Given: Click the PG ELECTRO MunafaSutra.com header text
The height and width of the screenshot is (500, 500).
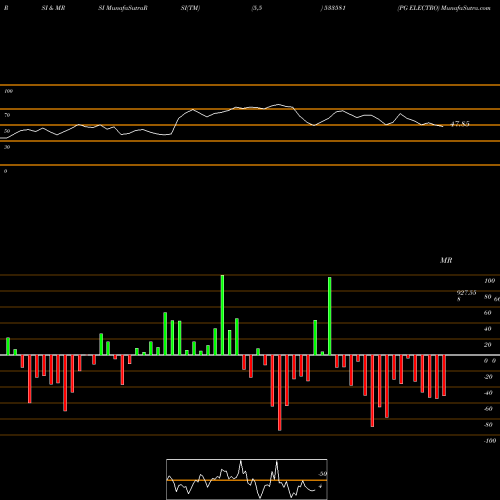Looking at the screenshot, I should point(444,8).
